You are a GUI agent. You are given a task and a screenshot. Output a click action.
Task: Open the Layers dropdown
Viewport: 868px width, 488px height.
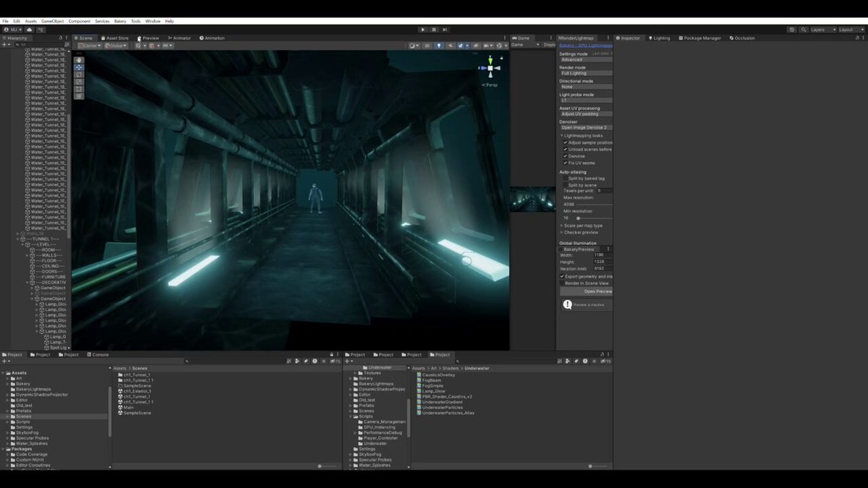(x=823, y=30)
